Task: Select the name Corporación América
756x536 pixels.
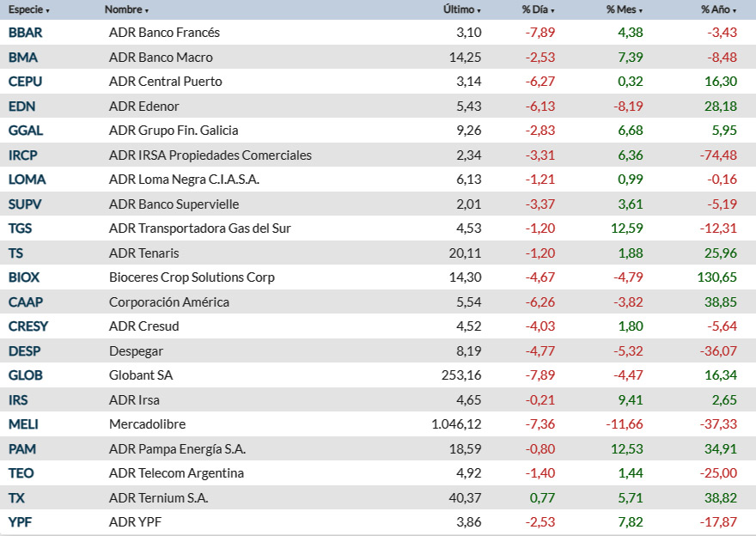Action: pyautogui.click(x=169, y=302)
